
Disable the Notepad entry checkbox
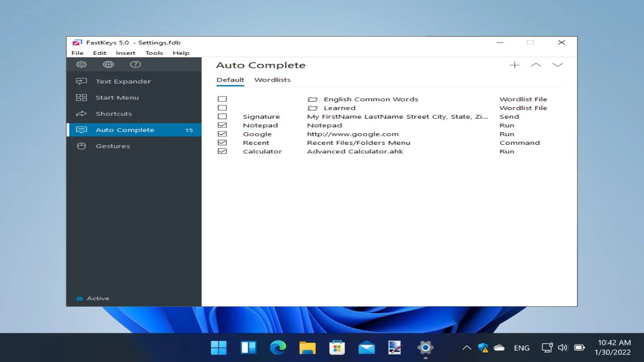click(x=222, y=125)
